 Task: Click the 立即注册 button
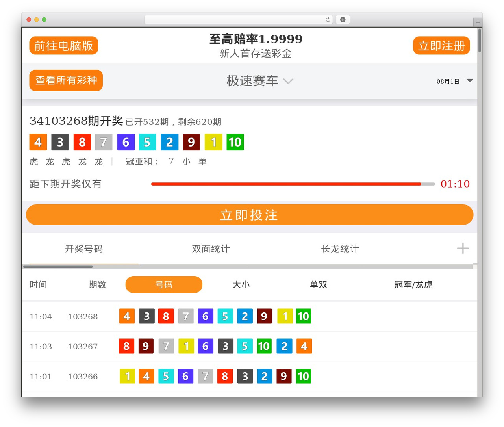441,46
